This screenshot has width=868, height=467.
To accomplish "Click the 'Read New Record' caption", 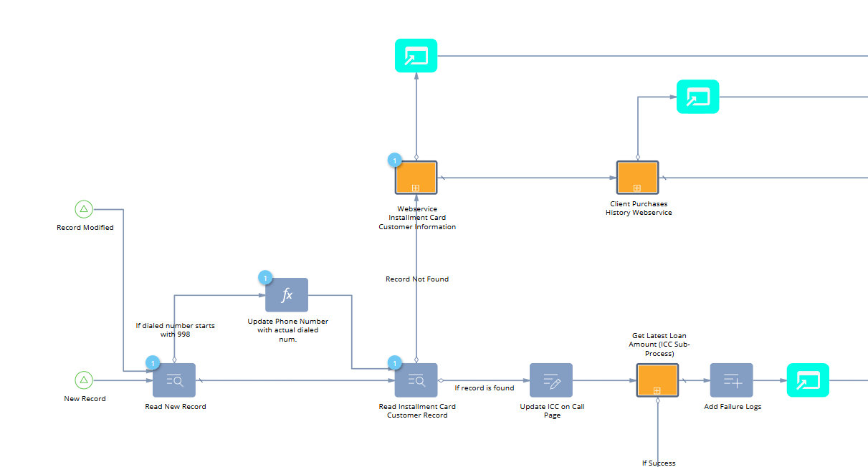I will pyautogui.click(x=175, y=407).
